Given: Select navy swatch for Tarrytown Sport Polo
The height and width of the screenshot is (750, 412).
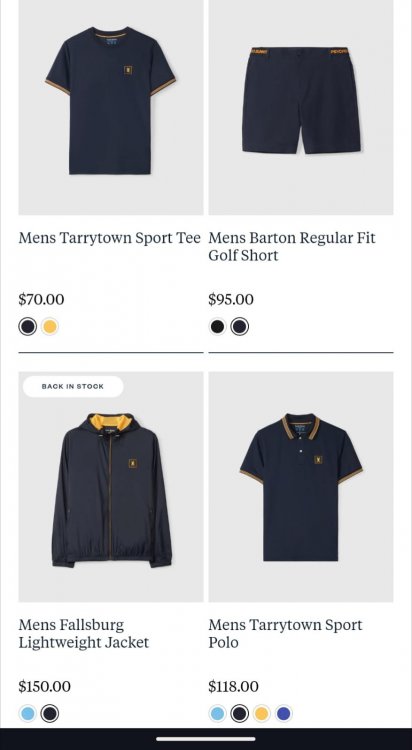Looking at the screenshot, I should coord(239,714).
